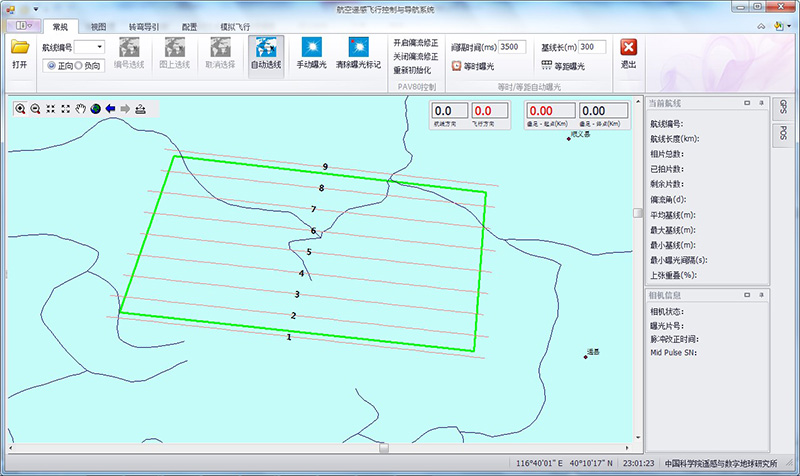Switch to the 视图 ribbon tab

click(x=98, y=27)
